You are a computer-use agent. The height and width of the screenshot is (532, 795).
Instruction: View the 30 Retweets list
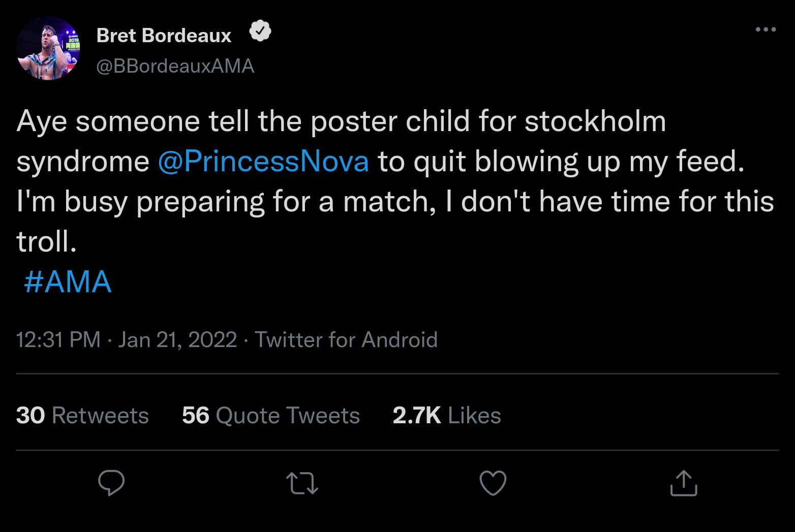pyautogui.click(x=82, y=416)
